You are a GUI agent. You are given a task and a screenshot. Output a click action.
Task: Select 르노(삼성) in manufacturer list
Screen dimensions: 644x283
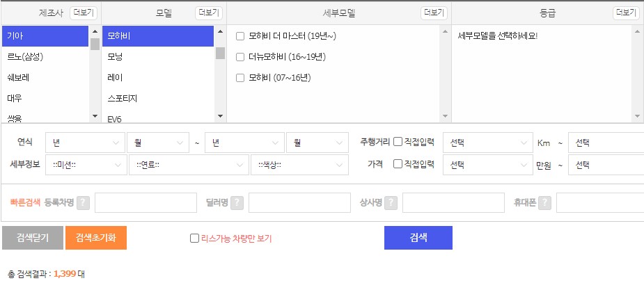coord(45,57)
